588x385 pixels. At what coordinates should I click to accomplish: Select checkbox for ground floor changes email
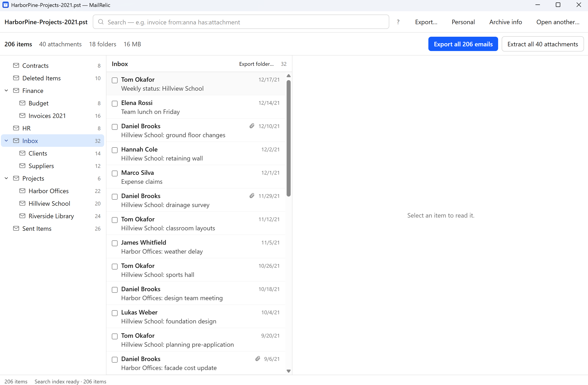[115, 127]
